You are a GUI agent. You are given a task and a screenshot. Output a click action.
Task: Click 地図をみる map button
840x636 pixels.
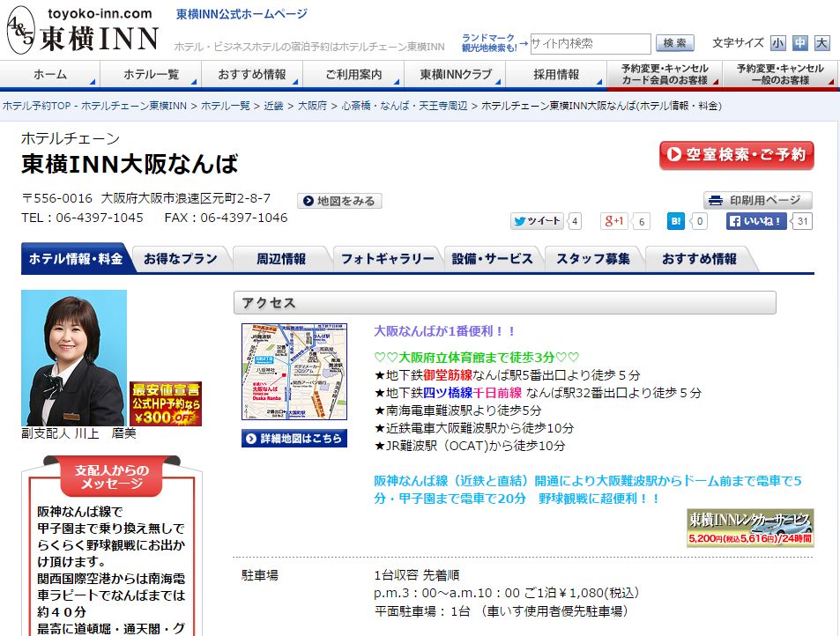pos(339,201)
